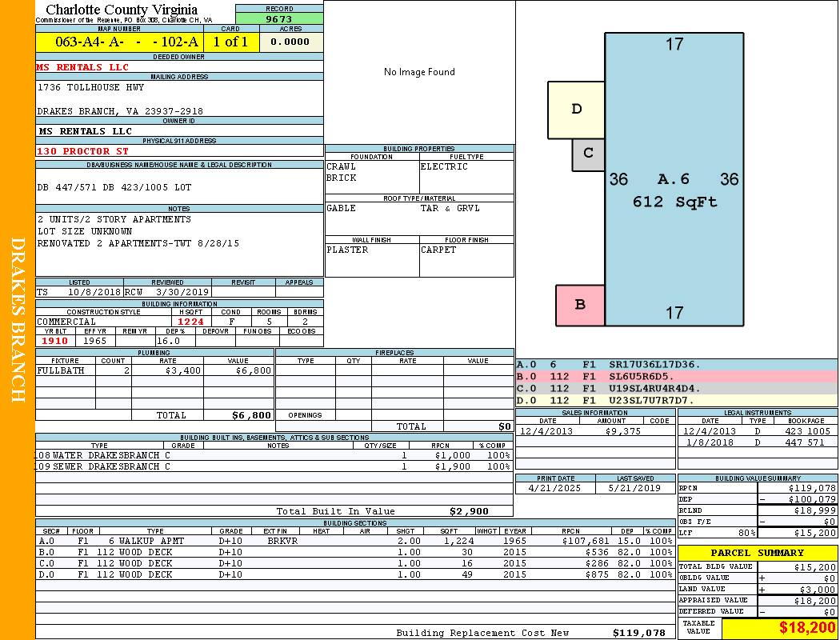Viewport: 840px width, 640px height.
Task: Select the D.0 wood deck section row
Action: pos(355,574)
